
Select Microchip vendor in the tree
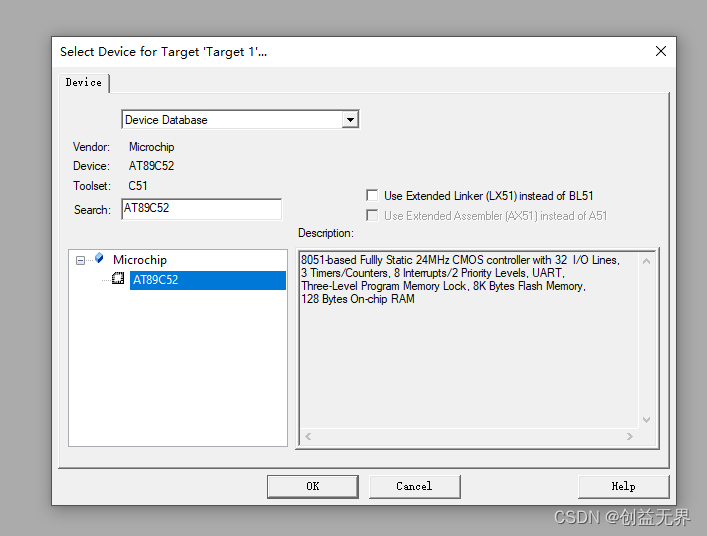click(140, 260)
